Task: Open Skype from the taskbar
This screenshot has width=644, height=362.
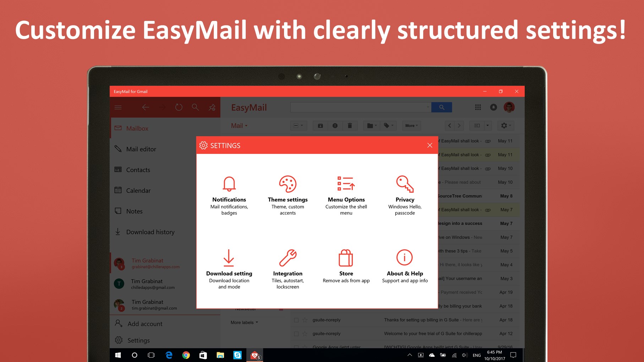Action: [x=238, y=355]
